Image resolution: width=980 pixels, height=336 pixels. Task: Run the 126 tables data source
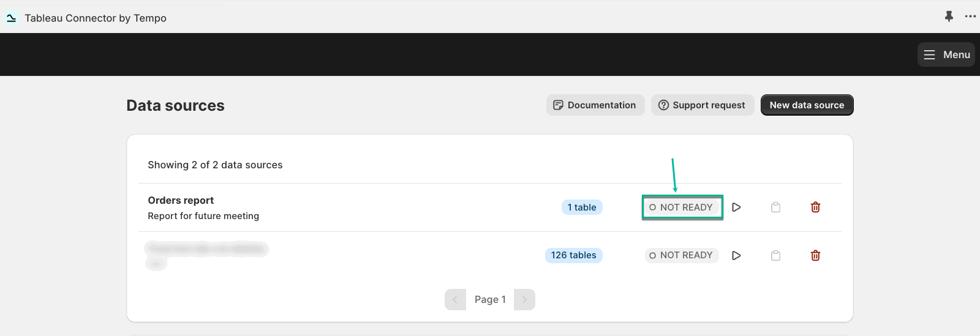click(737, 256)
